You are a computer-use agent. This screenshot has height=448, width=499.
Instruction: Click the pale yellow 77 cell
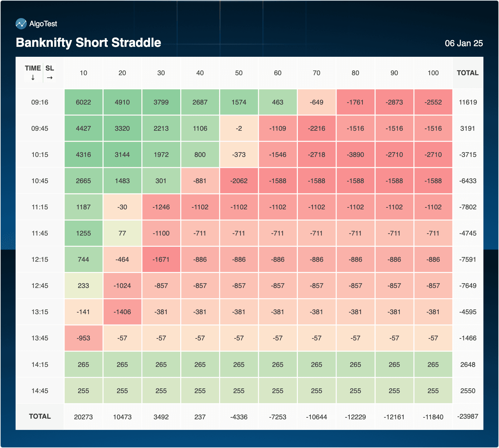coord(122,233)
